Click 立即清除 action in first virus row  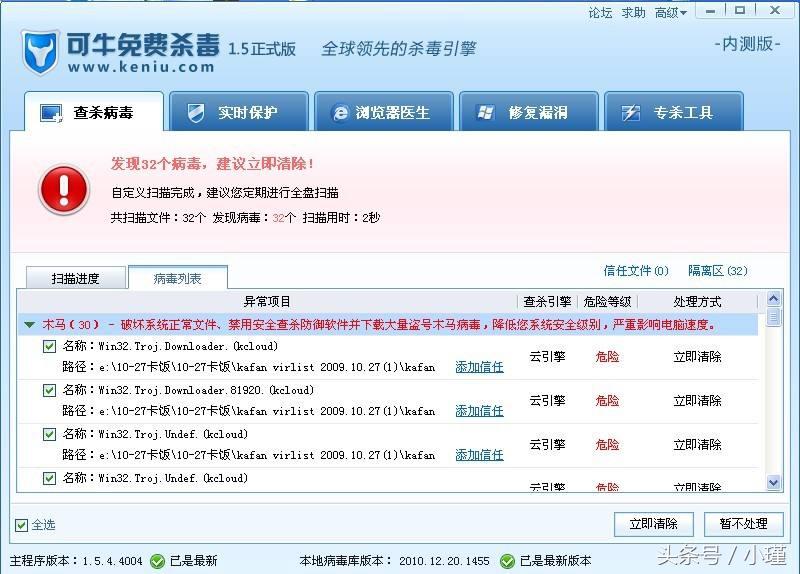click(x=697, y=357)
